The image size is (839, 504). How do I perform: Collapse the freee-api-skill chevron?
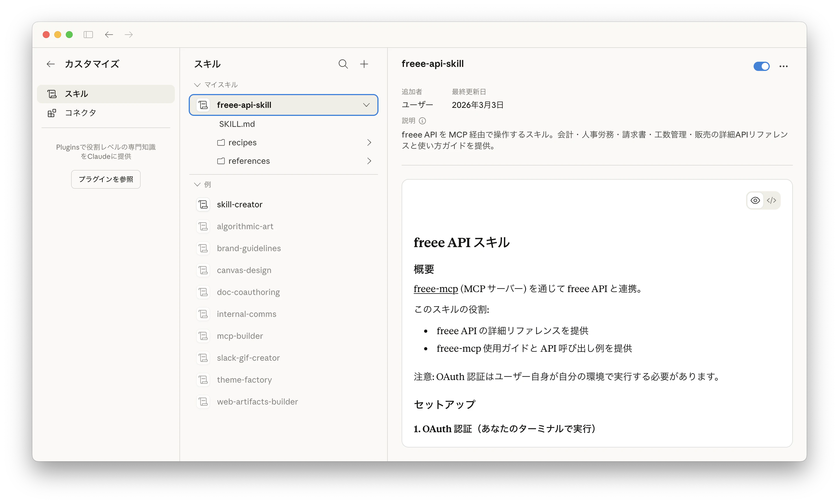pyautogui.click(x=366, y=105)
